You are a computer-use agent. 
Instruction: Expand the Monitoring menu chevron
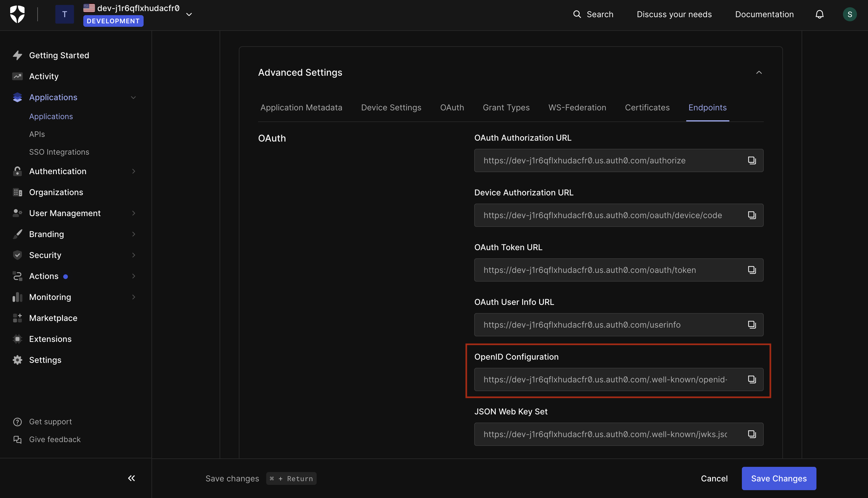click(133, 297)
